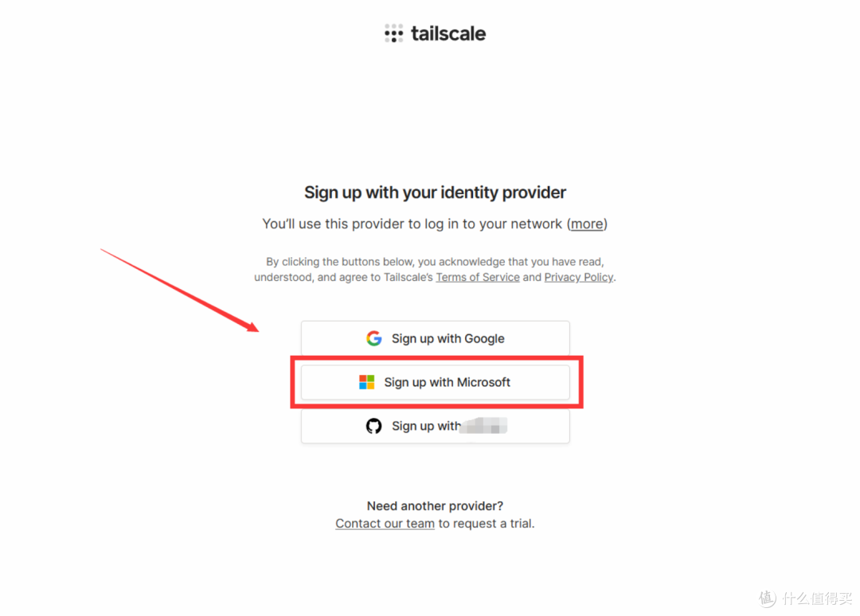860x616 pixels.
Task: Open the "more" link about identity providers
Action: click(x=587, y=224)
